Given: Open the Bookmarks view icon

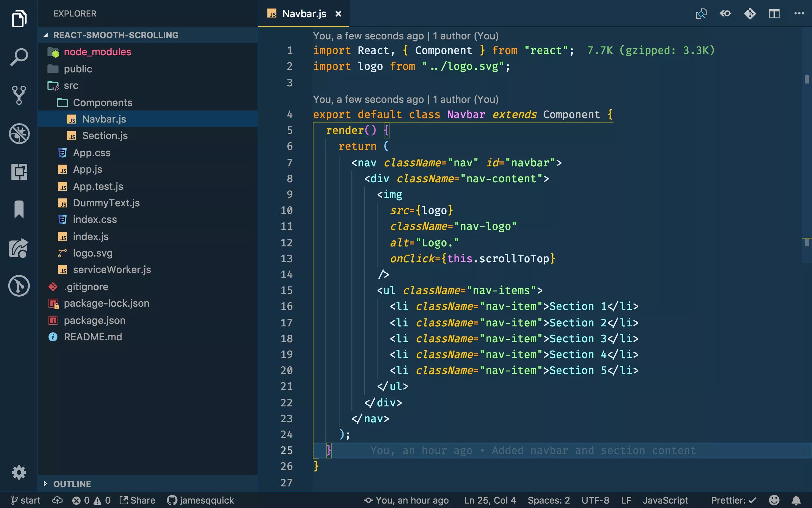Looking at the screenshot, I should 19,209.
